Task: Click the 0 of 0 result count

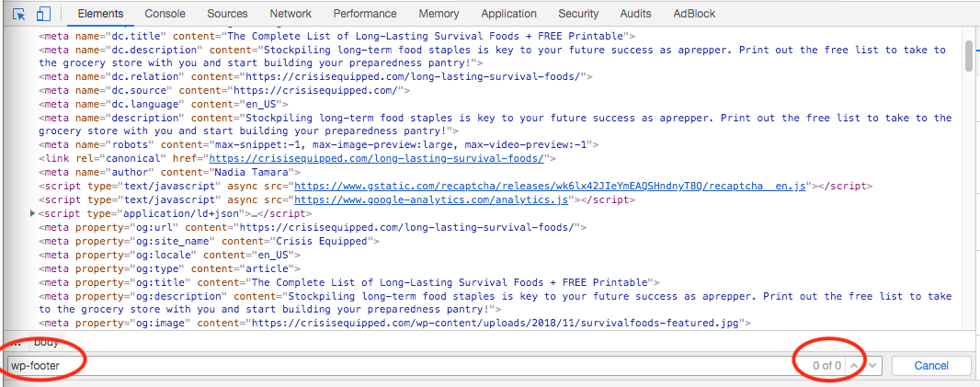Action: pyautogui.click(x=826, y=366)
